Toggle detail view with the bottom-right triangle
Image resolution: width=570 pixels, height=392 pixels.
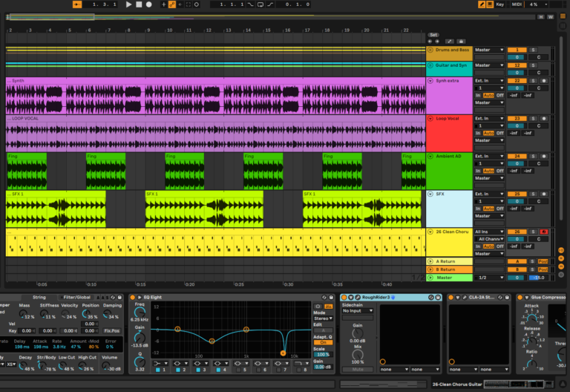(x=563, y=384)
